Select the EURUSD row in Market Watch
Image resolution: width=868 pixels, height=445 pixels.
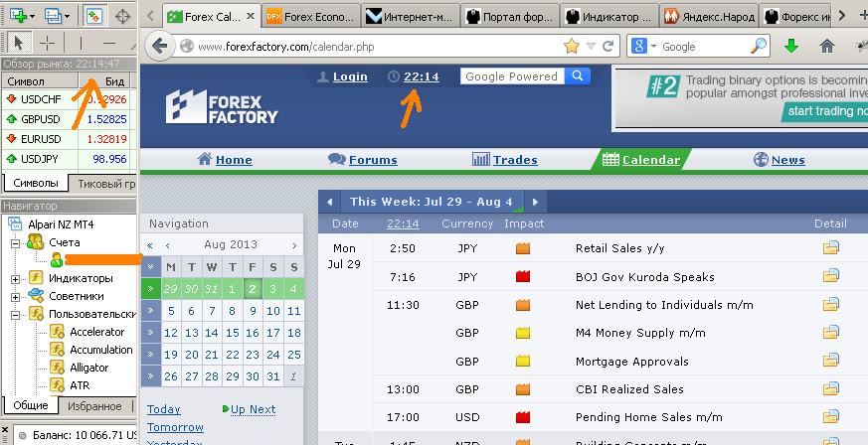(x=67, y=139)
